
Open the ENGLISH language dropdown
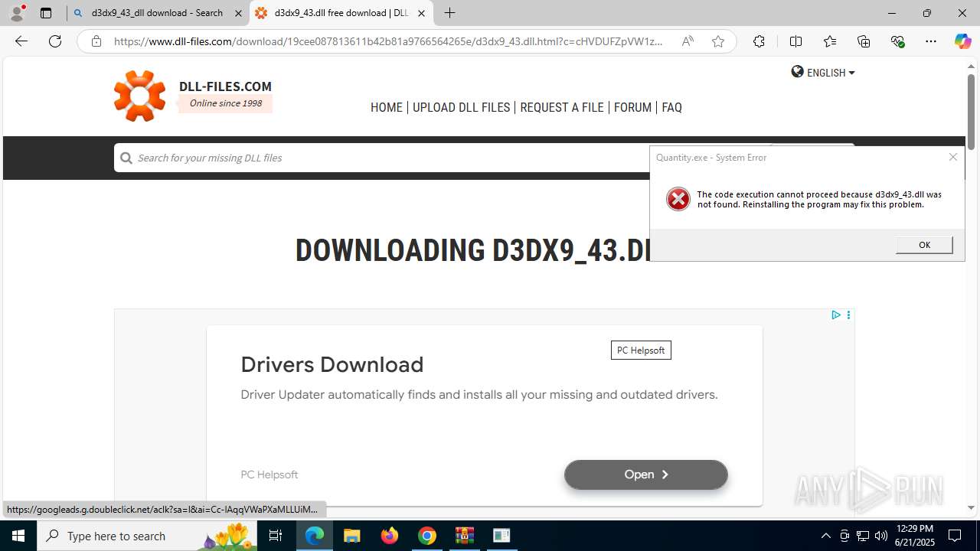823,72
